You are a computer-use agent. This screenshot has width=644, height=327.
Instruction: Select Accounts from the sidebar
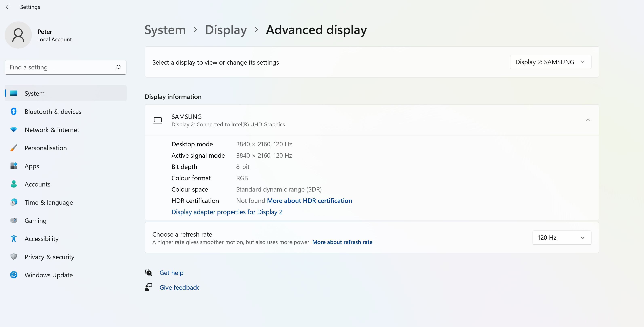click(38, 184)
